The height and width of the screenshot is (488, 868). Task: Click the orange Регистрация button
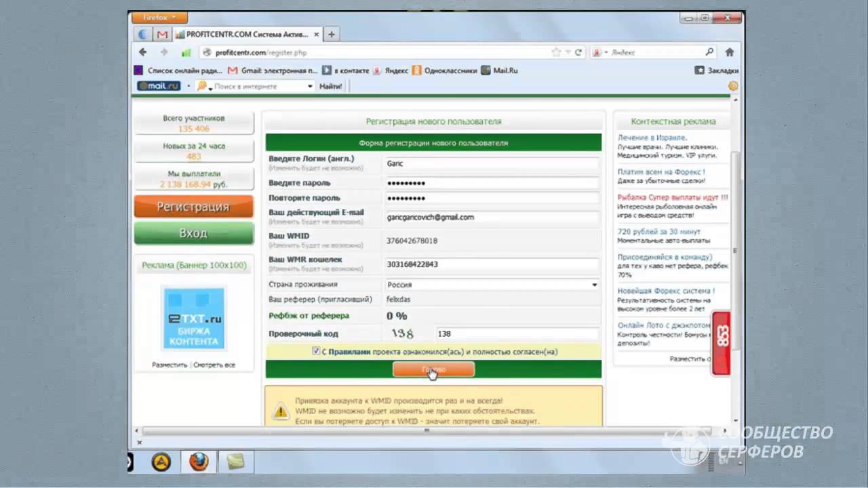[x=193, y=207]
